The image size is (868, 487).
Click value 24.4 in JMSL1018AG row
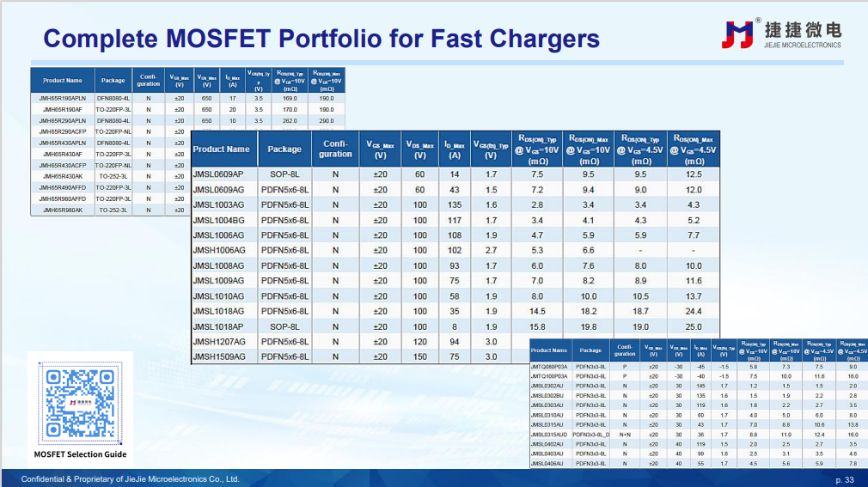pyautogui.click(x=694, y=311)
